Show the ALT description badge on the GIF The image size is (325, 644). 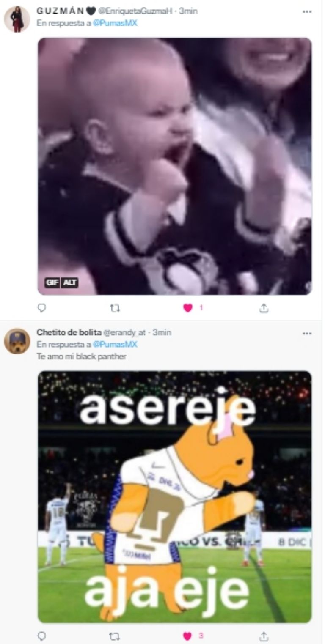point(70,283)
